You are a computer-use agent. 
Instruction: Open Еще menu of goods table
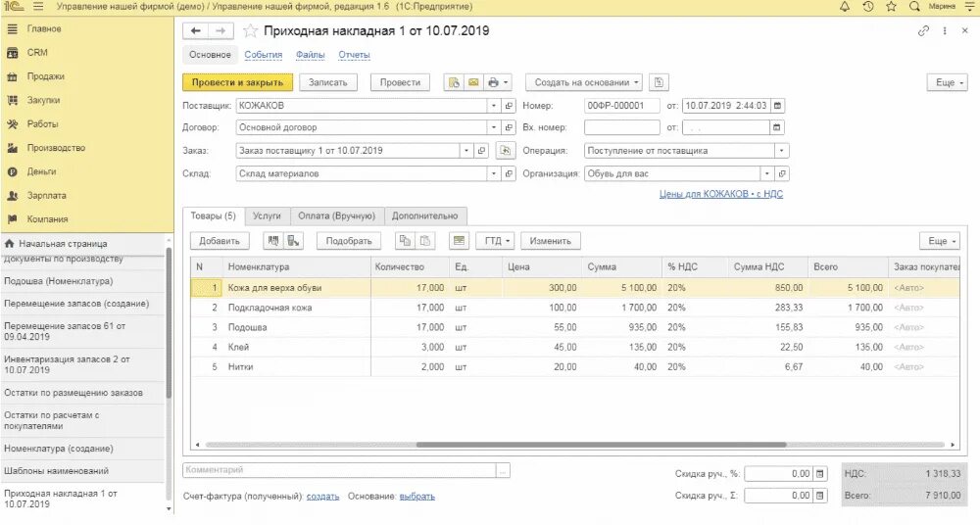point(940,241)
